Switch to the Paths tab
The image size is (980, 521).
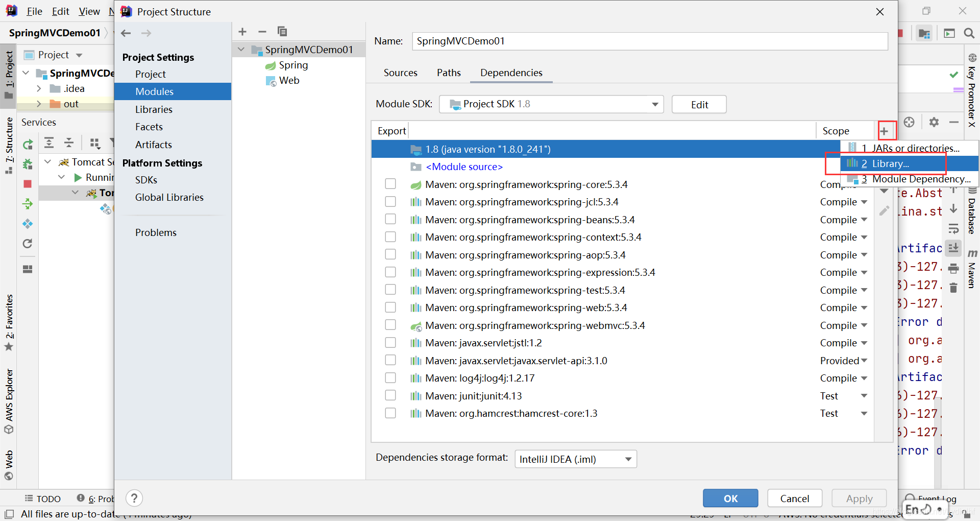(449, 73)
